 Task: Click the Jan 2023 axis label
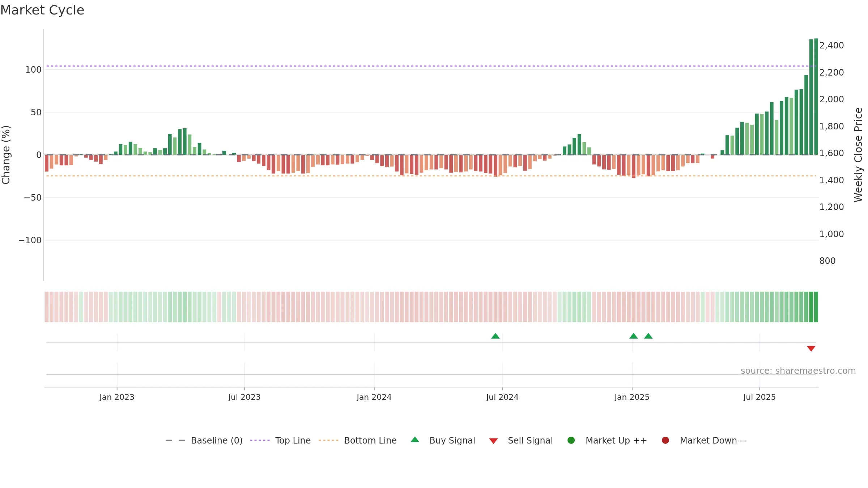pos(117,397)
